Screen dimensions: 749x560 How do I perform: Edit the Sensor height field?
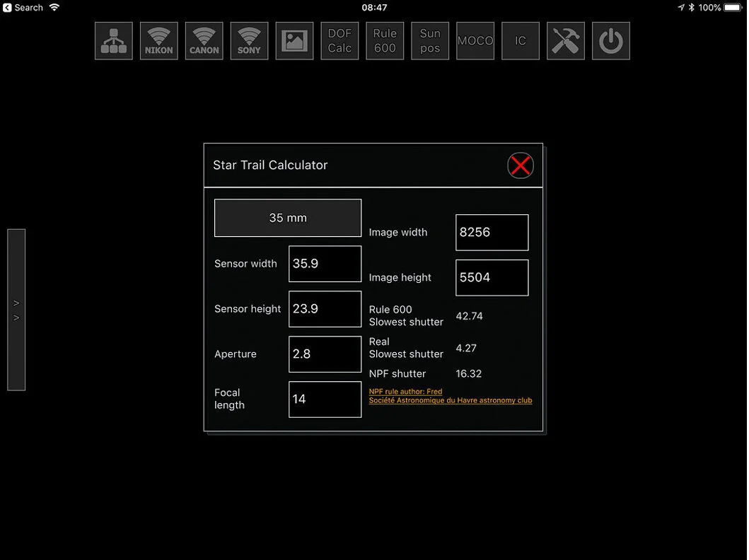(x=325, y=309)
